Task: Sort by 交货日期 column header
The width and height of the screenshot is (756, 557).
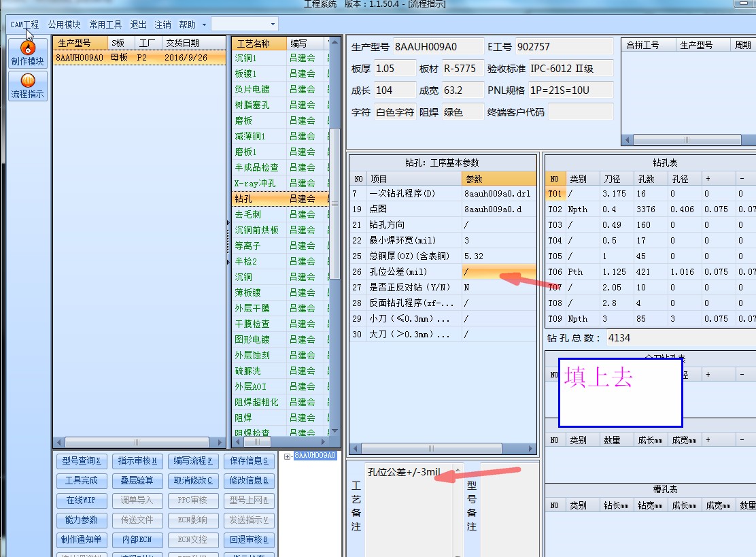Action: point(193,43)
